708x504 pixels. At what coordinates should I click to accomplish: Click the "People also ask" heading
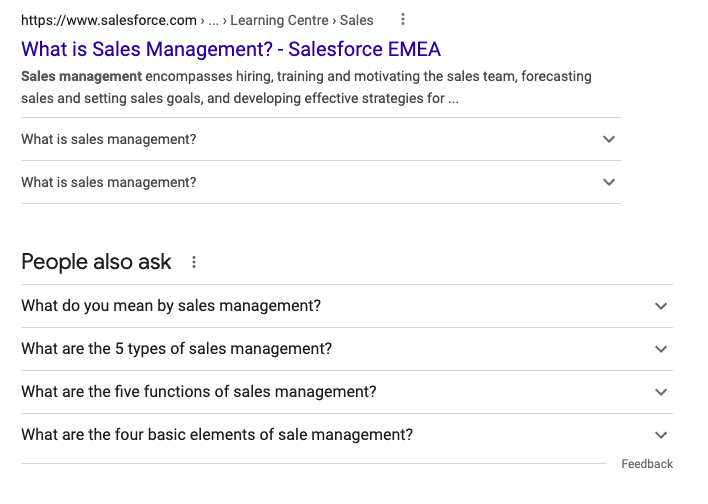(x=96, y=262)
